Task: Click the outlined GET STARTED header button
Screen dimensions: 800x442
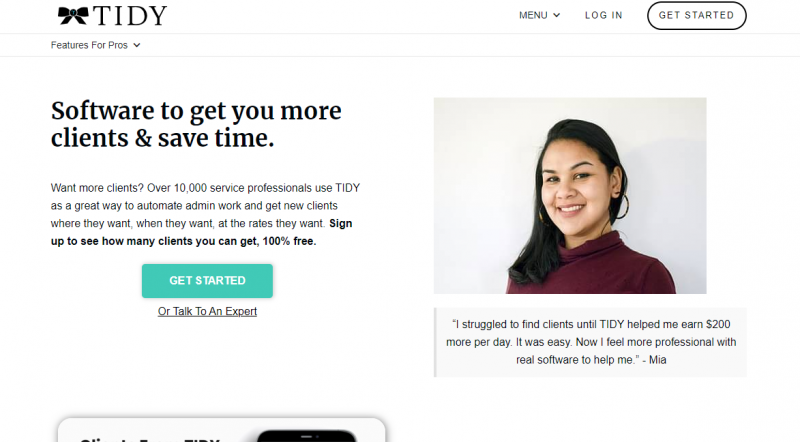Action: (x=696, y=15)
